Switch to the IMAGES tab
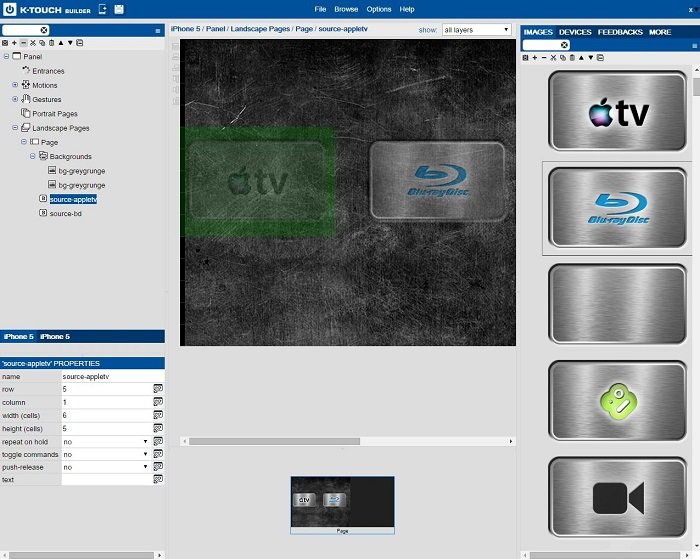700x559 pixels. pos(538,32)
